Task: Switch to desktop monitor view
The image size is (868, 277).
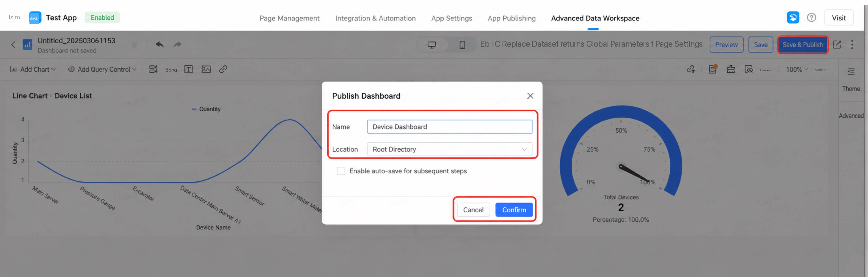Action: point(432,45)
